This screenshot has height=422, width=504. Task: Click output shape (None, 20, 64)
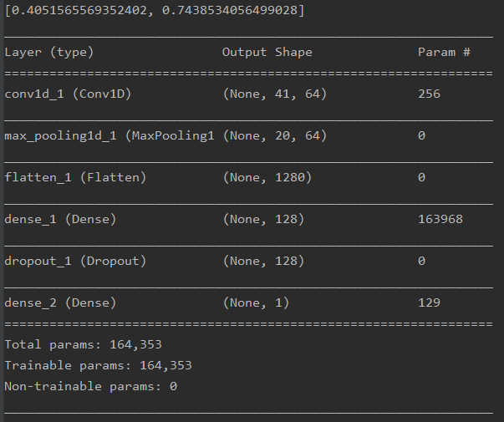tap(275, 136)
